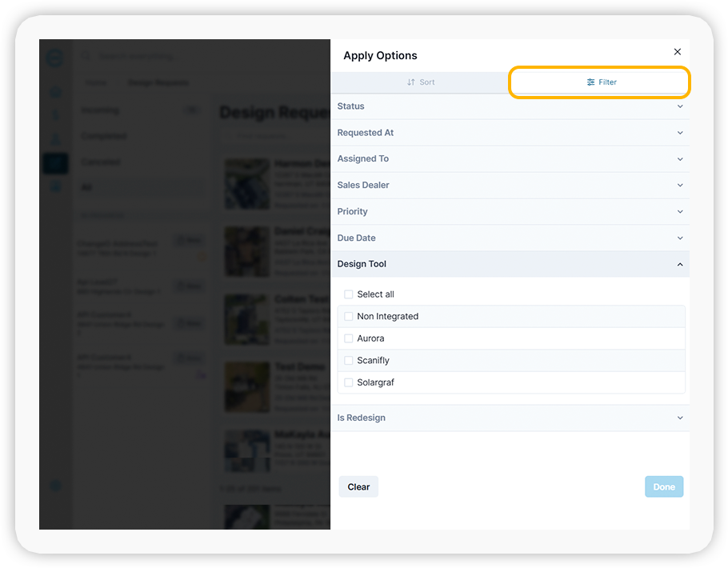The image size is (728, 568).
Task: Click the Sort arrows icon
Action: (x=410, y=82)
